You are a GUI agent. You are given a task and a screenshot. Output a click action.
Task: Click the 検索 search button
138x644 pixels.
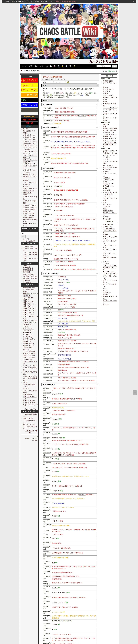[114, 66]
